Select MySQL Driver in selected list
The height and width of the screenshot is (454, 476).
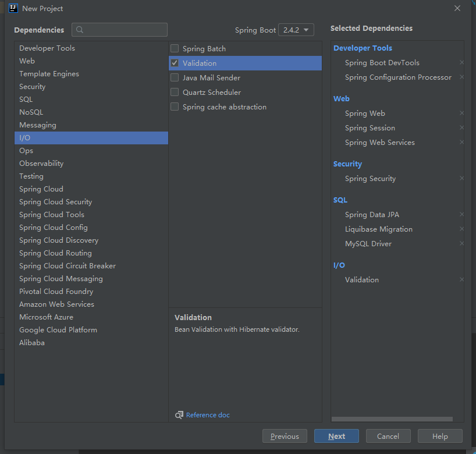click(x=368, y=244)
